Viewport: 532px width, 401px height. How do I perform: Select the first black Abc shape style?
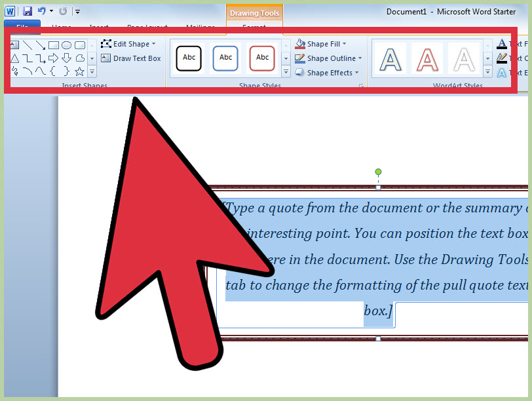tap(188, 58)
